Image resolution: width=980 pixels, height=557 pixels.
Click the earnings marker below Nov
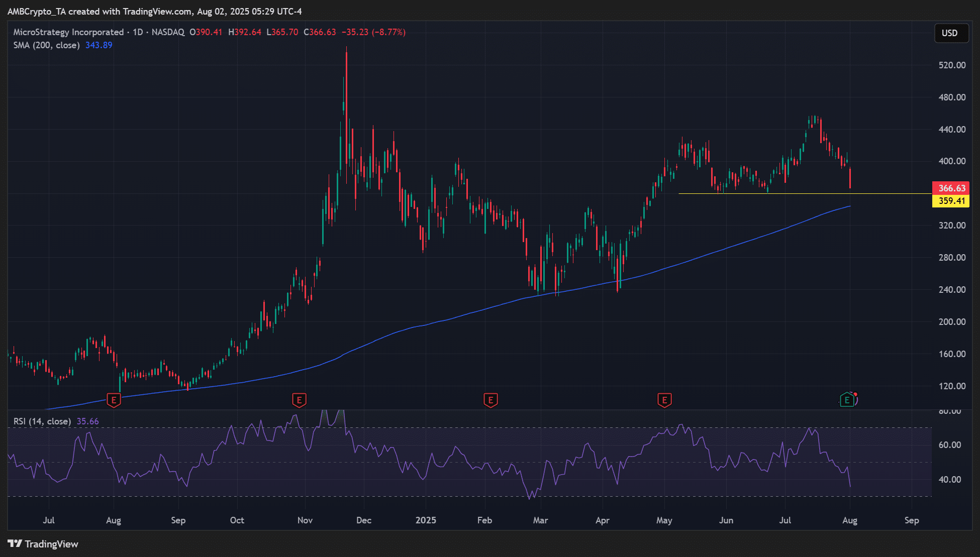[x=299, y=400]
